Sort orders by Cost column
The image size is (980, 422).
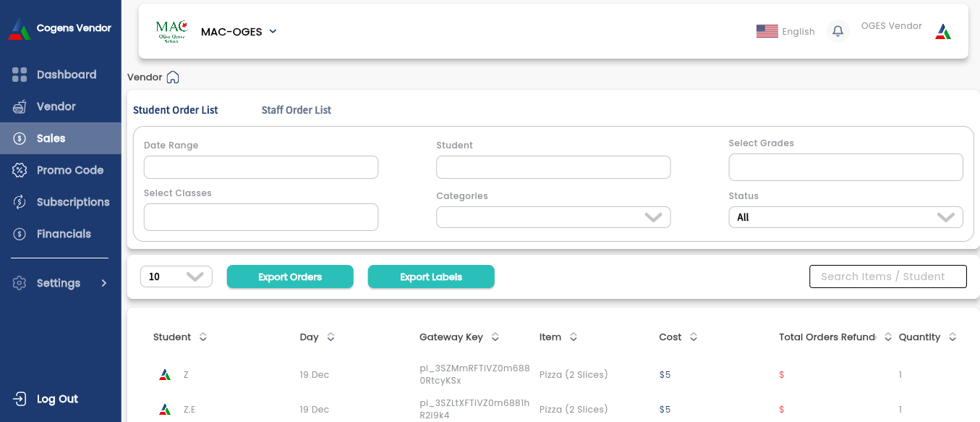(693, 337)
